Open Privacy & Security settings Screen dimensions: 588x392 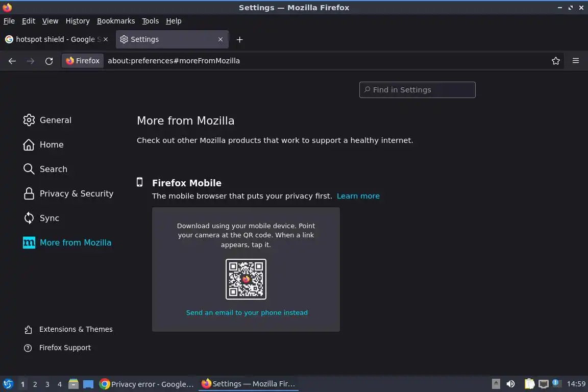(68, 193)
